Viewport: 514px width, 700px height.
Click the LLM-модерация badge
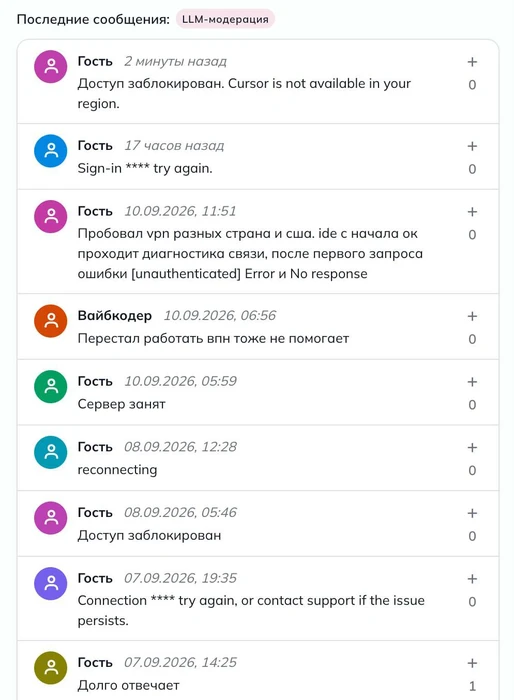[225, 19]
